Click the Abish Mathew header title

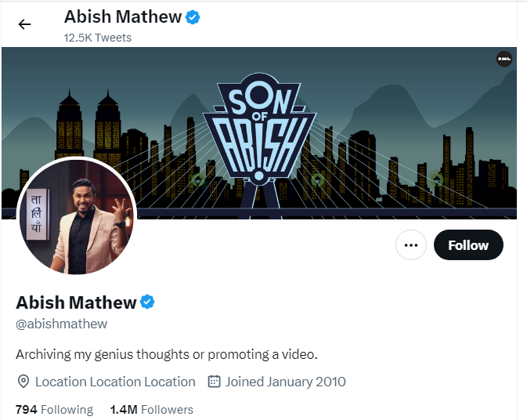[x=122, y=16]
